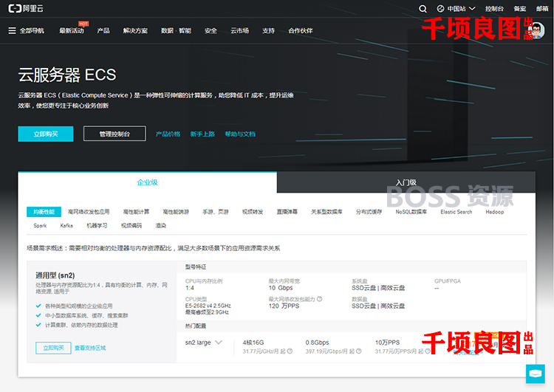Click the 云服务器 ECS title
The height and width of the screenshot is (392, 554).
67,75
